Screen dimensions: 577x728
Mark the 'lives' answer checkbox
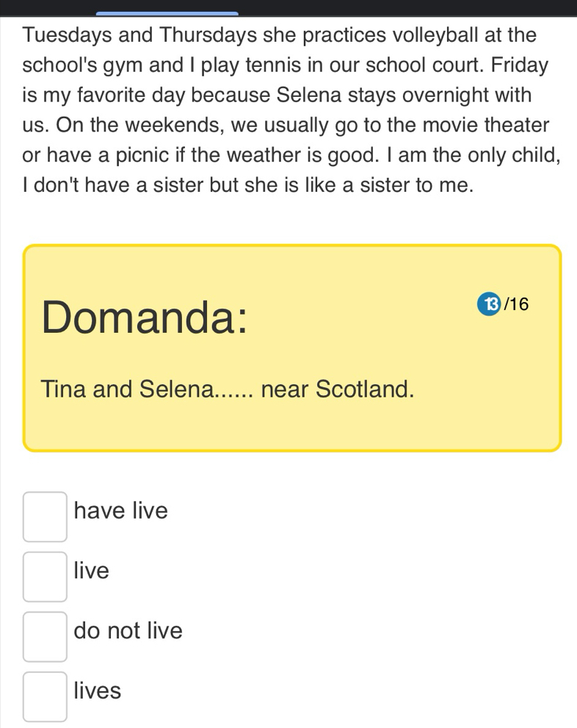tap(45, 696)
